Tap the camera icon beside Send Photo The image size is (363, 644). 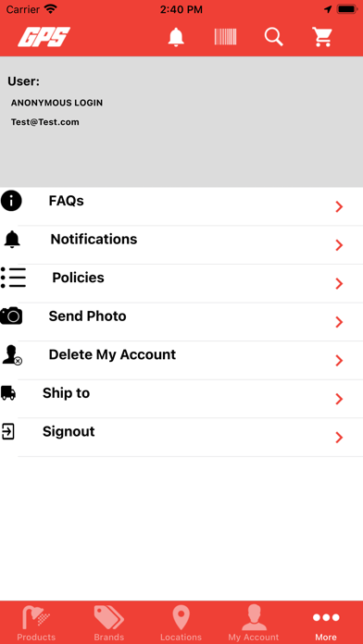tap(11, 316)
